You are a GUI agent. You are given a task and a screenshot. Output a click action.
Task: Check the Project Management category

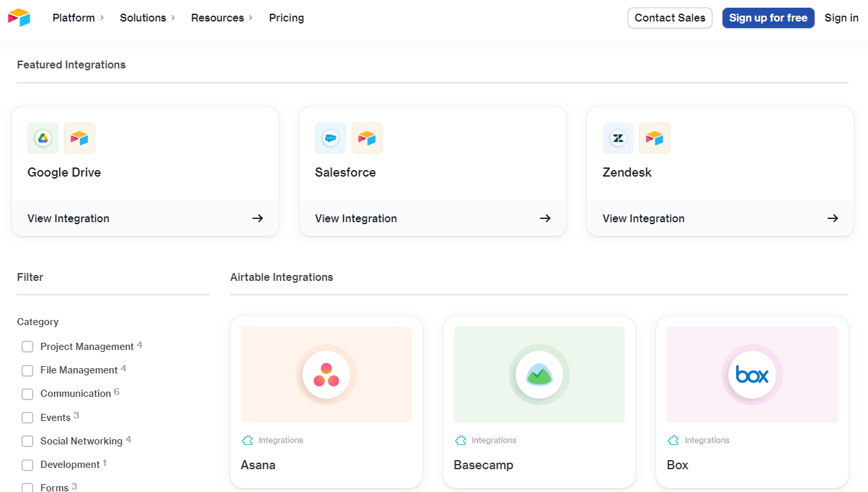coord(27,347)
